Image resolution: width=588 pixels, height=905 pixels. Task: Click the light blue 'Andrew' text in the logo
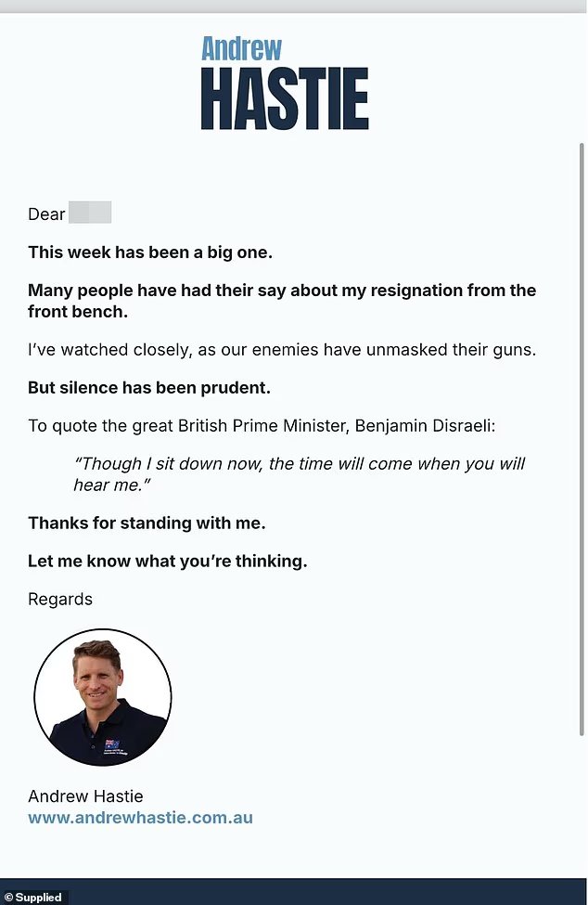click(x=241, y=48)
